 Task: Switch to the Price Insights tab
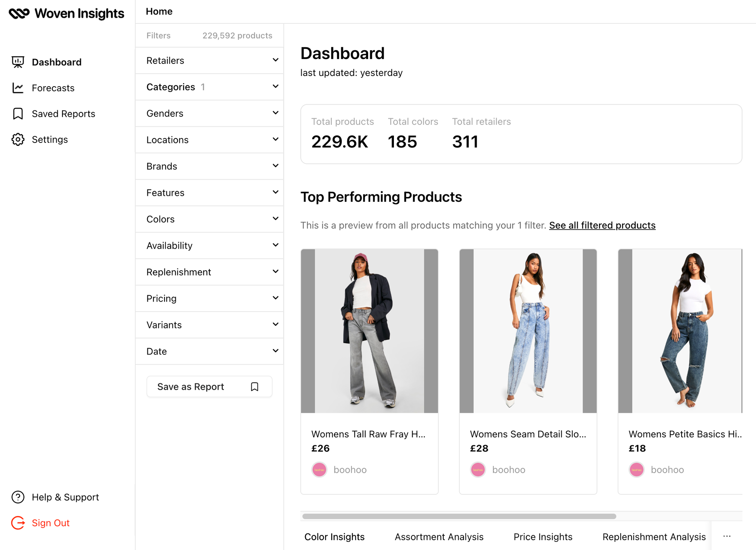[x=543, y=537]
